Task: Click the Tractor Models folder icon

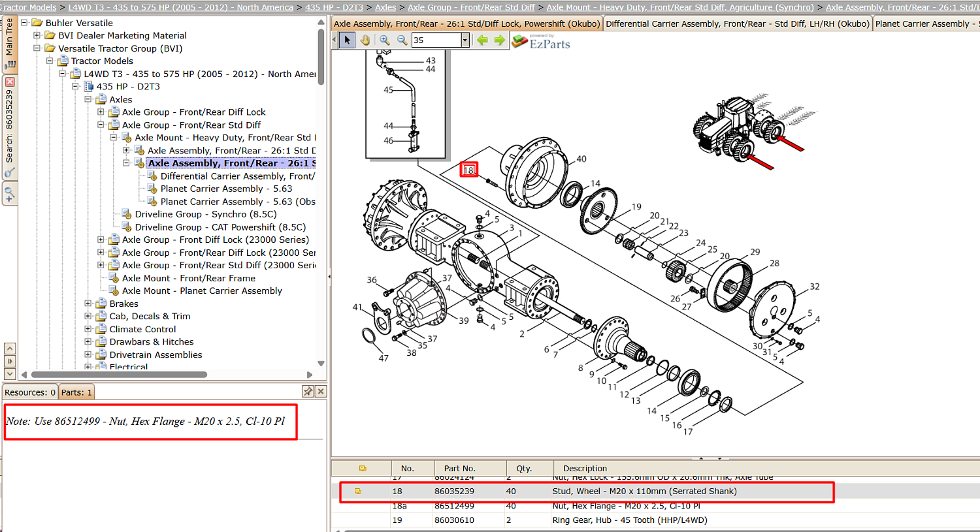Action: click(x=62, y=61)
